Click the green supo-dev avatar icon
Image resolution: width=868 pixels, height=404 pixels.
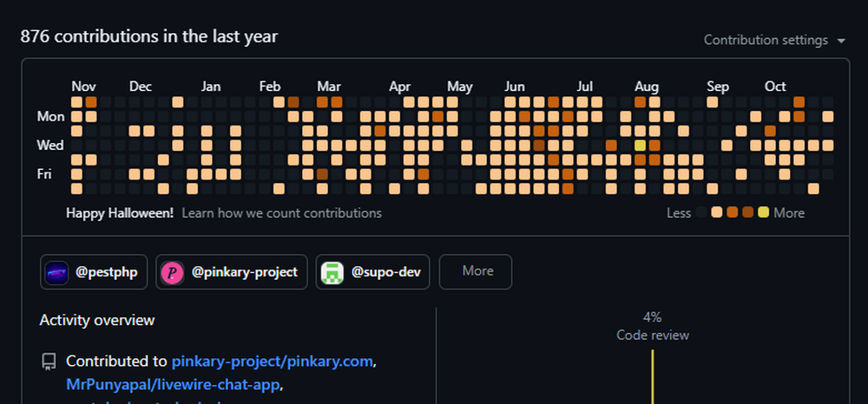(x=332, y=272)
